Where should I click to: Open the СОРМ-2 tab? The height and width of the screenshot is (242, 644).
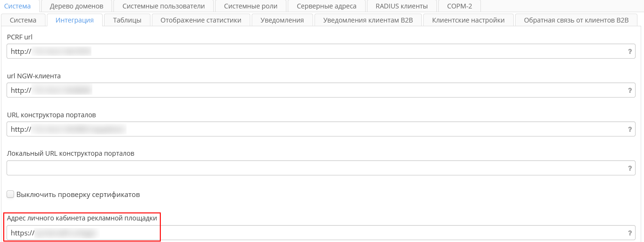pyautogui.click(x=459, y=6)
